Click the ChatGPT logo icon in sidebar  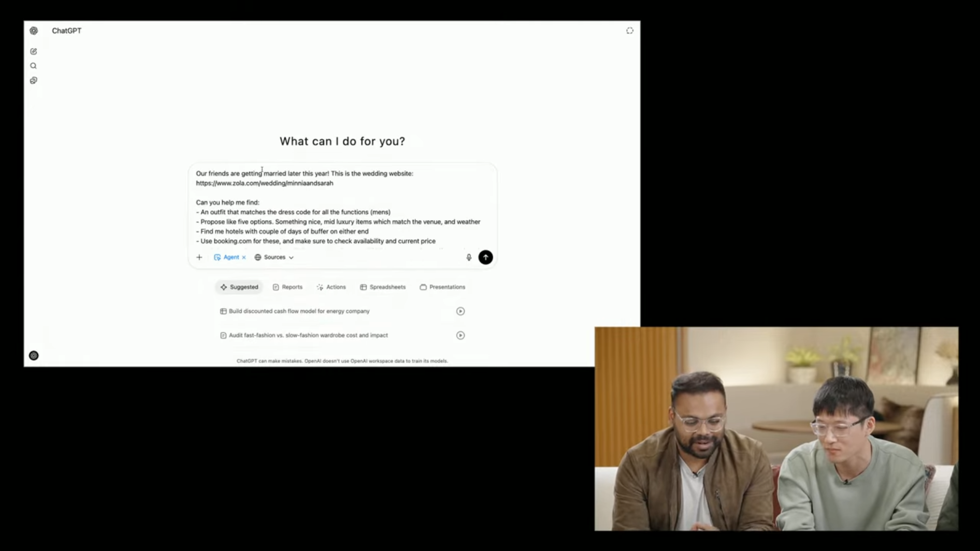pos(34,31)
